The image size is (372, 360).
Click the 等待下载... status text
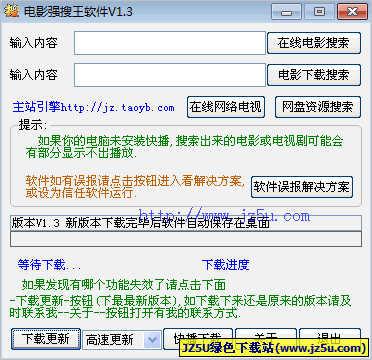[49, 265]
